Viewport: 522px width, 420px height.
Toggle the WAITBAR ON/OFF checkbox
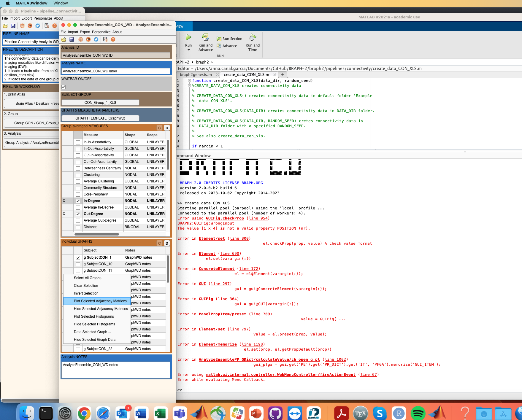pyautogui.click(x=64, y=87)
